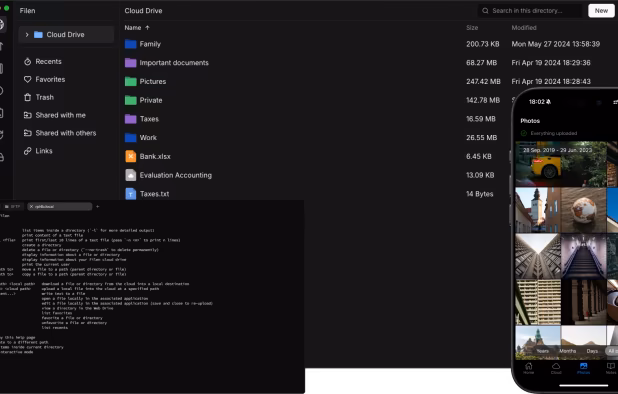
Task: Click the Recents clock icon
Action: pos(27,61)
